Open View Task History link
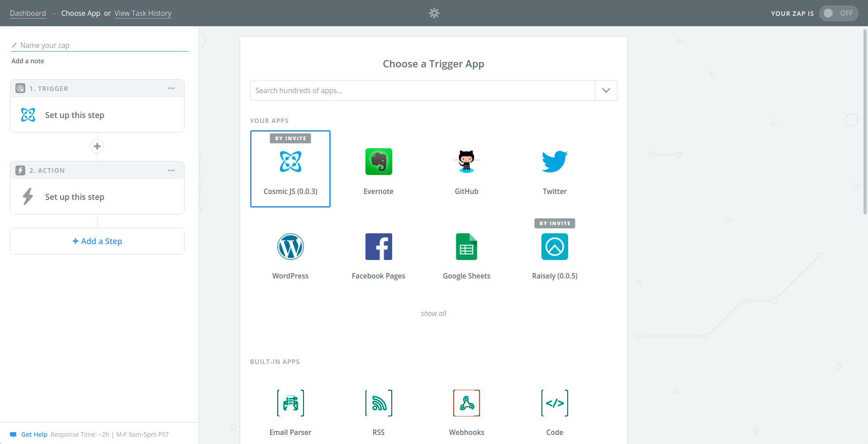The width and height of the screenshot is (868, 444). [x=143, y=13]
